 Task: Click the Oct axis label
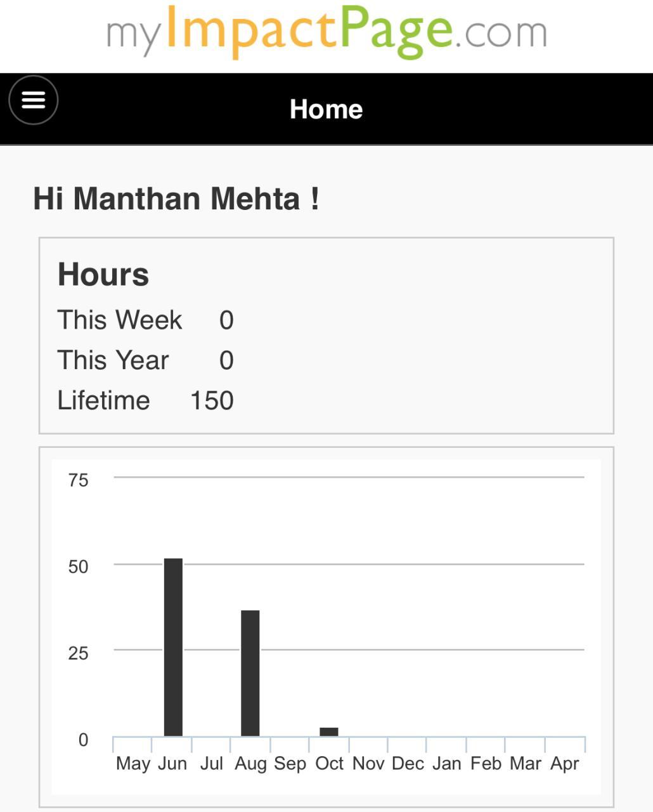pos(329,763)
